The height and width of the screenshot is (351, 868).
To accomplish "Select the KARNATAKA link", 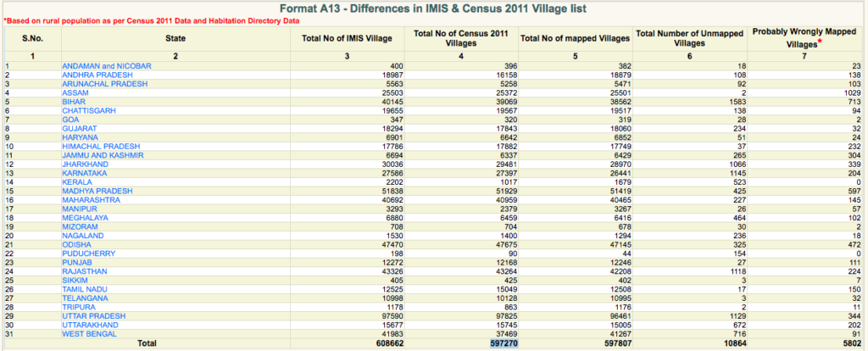I will [84, 173].
